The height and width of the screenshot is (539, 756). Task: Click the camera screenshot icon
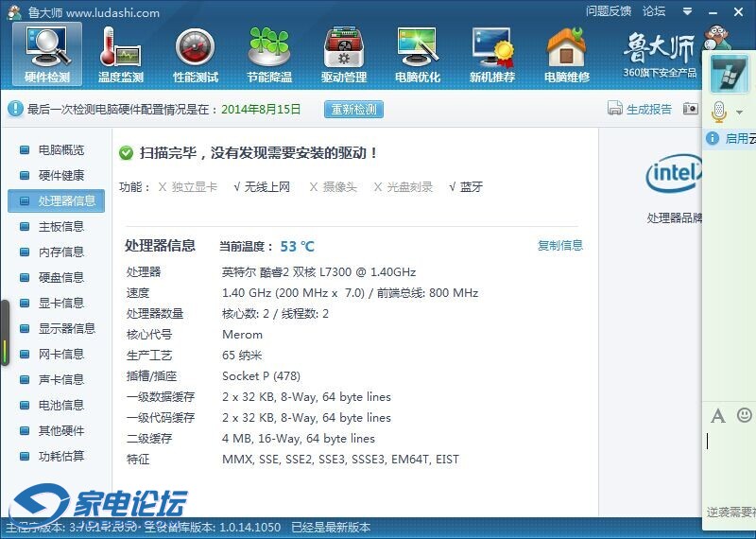[x=691, y=109]
